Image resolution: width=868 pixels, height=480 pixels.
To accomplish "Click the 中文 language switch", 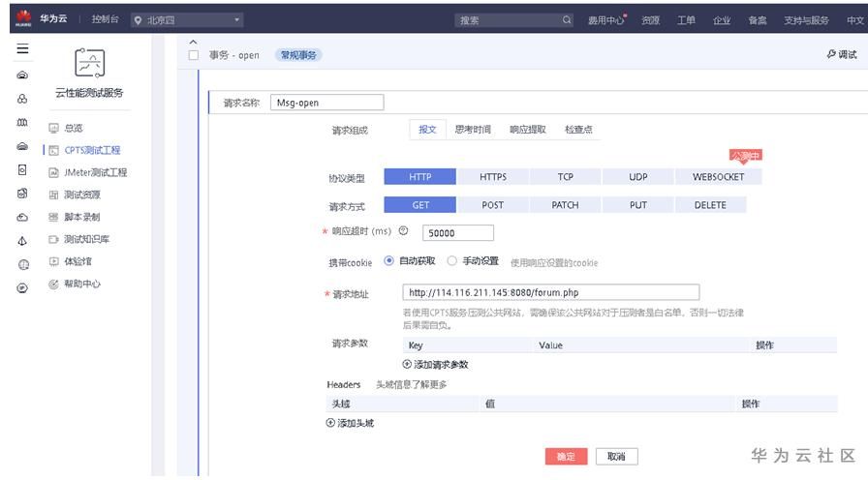I will coord(855,20).
